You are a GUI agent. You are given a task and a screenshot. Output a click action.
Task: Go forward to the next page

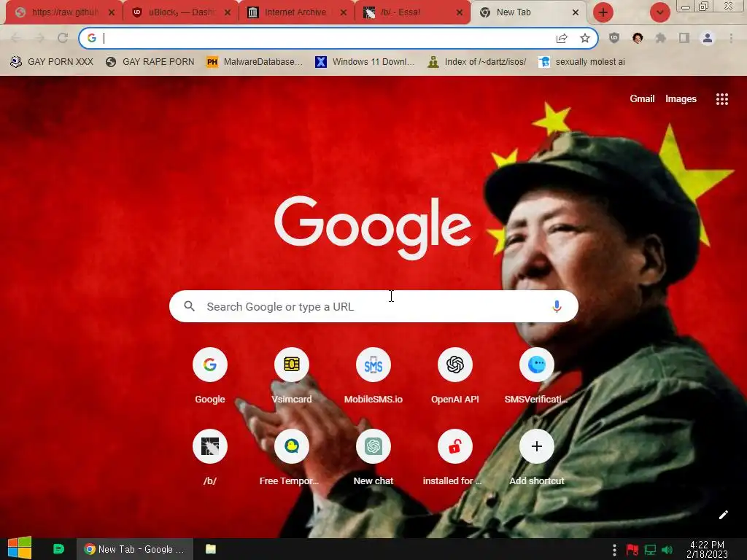coord(39,38)
